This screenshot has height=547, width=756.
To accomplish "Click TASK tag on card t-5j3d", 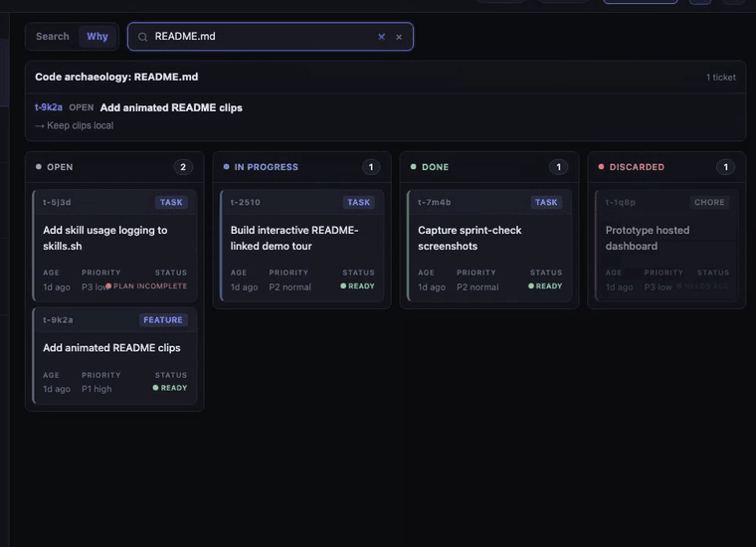I will [171, 203].
